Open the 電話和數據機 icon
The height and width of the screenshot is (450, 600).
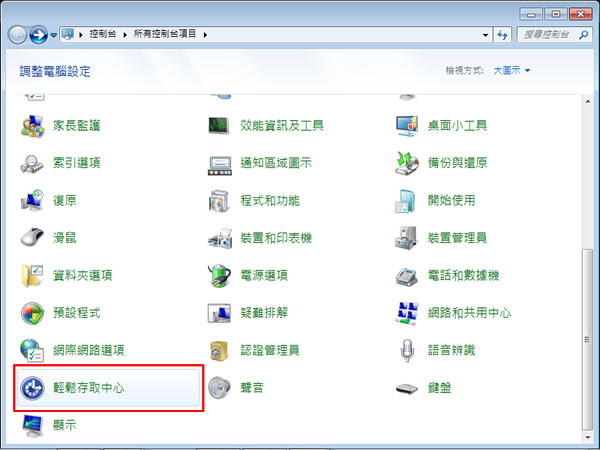[406, 276]
